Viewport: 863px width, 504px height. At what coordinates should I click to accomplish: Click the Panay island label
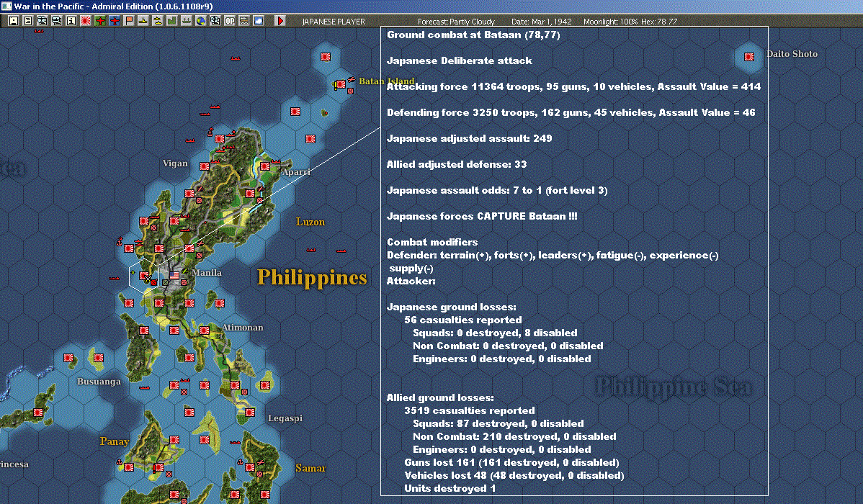tap(115, 441)
